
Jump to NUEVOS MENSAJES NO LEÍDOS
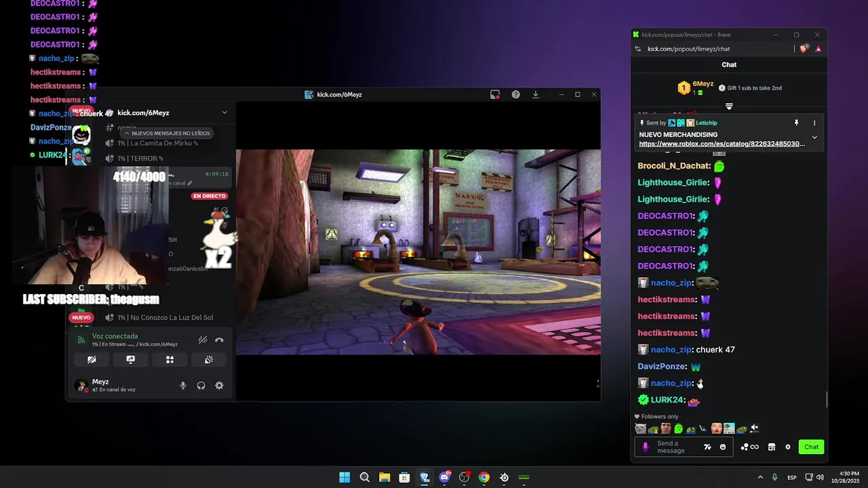(167, 134)
